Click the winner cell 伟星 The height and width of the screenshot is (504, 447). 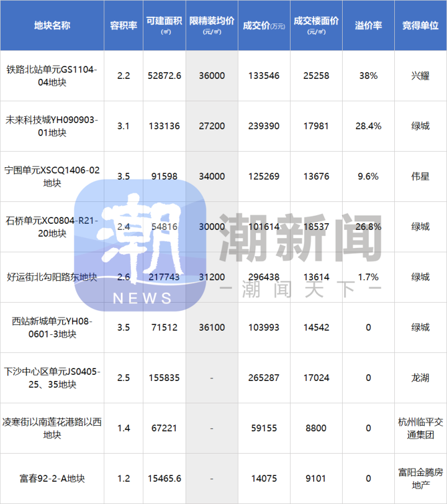coord(420,176)
